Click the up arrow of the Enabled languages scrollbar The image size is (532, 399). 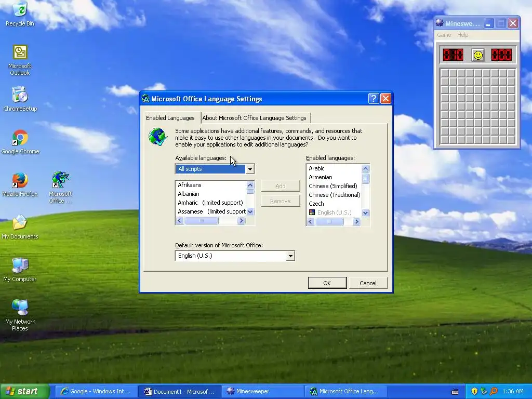click(x=365, y=168)
